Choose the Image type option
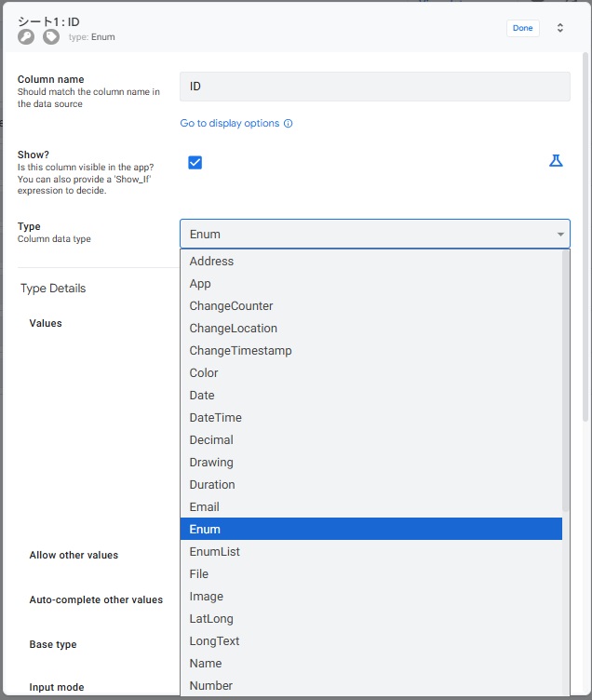Image resolution: width=592 pixels, height=700 pixels. (x=206, y=597)
